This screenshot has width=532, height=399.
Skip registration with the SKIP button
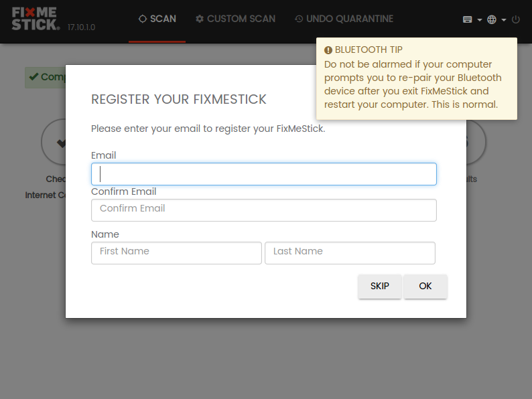click(x=380, y=287)
